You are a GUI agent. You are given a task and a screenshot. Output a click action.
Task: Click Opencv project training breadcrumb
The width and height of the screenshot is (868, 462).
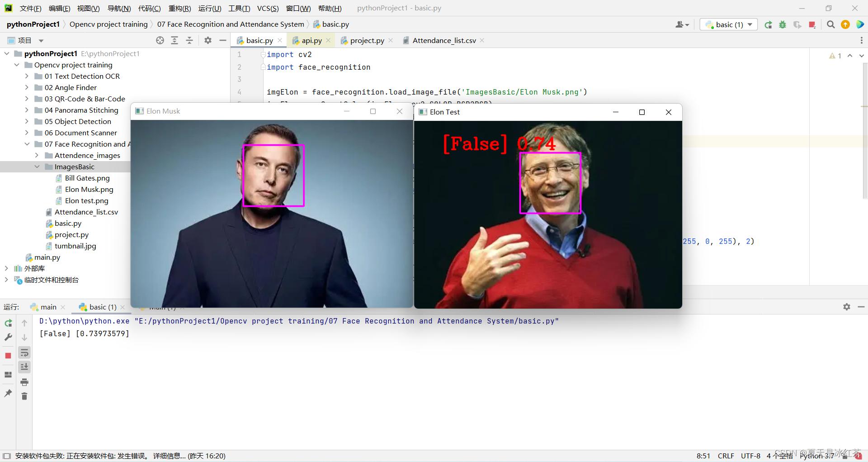(x=108, y=24)
